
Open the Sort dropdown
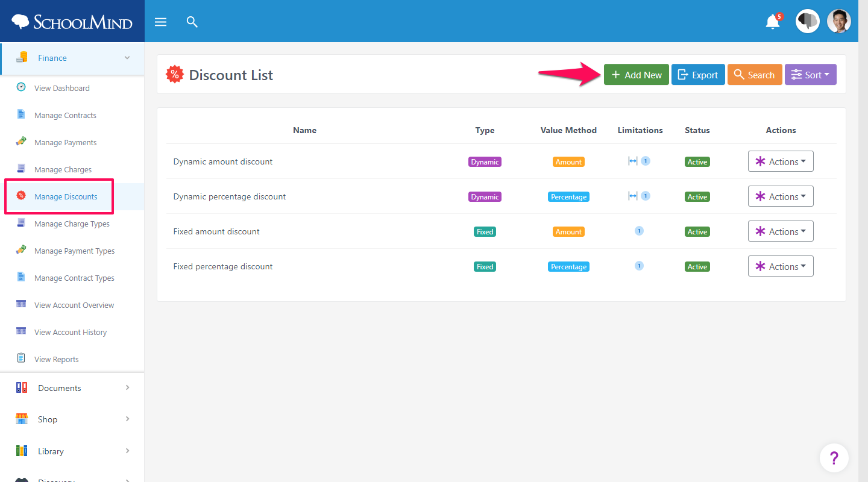coord(810,75)
